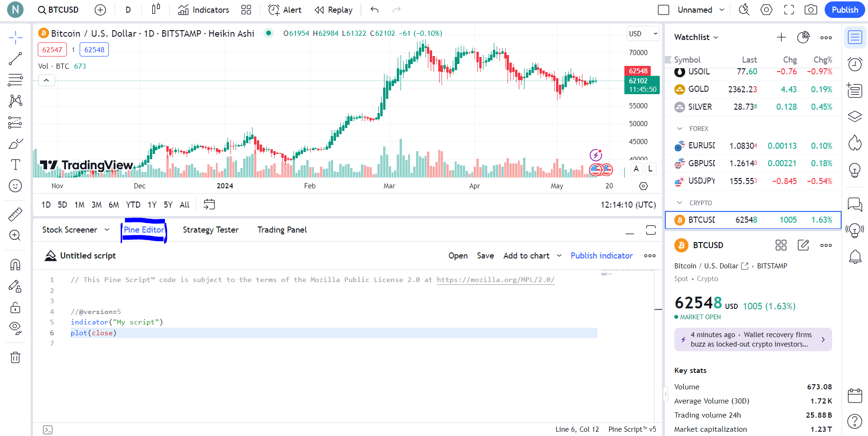This screenshot has width=868, height=436.
Task: Open the BTCUSD symbol search
Action: pos(58,10)
